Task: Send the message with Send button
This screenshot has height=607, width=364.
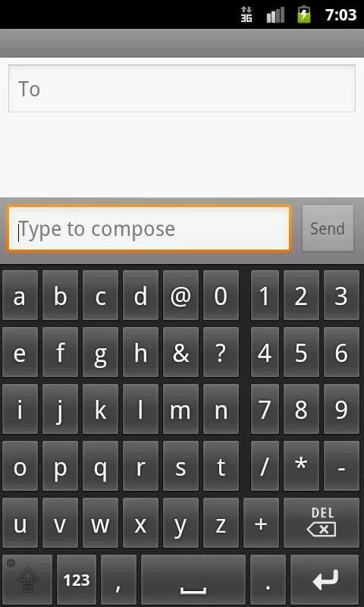Action: click(328, 228)
